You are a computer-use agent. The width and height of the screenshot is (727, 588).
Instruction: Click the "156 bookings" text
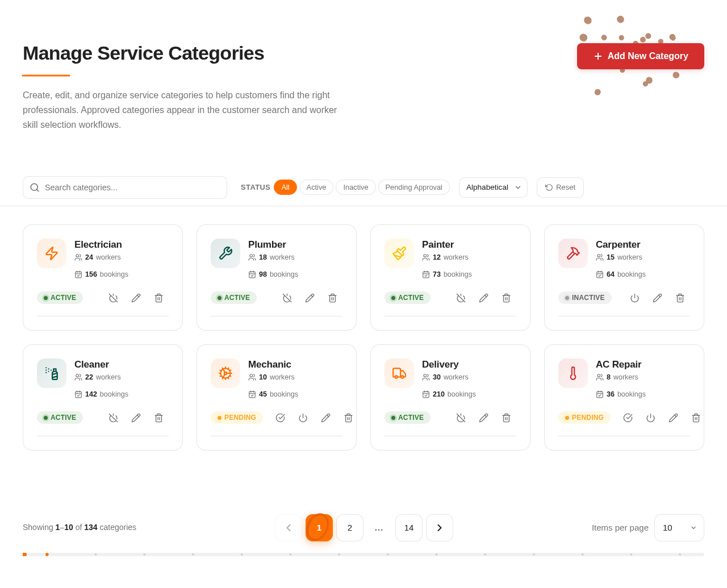tap(107, 274)
